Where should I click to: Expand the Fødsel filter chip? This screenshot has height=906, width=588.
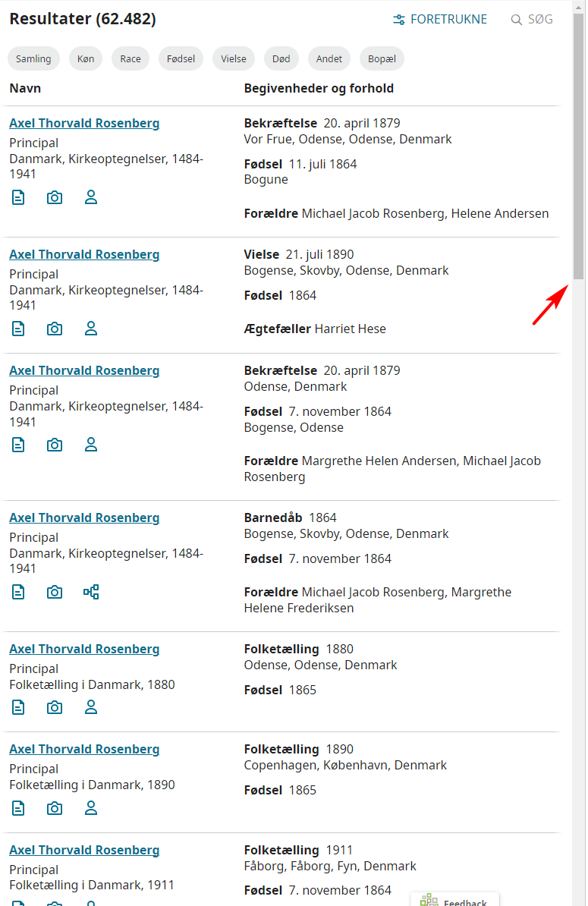(181, 58)
